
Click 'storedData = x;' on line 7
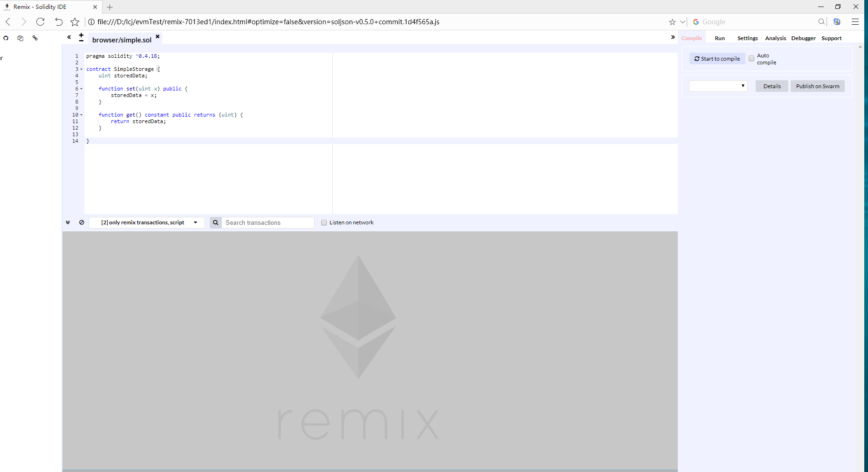point(134,95)
